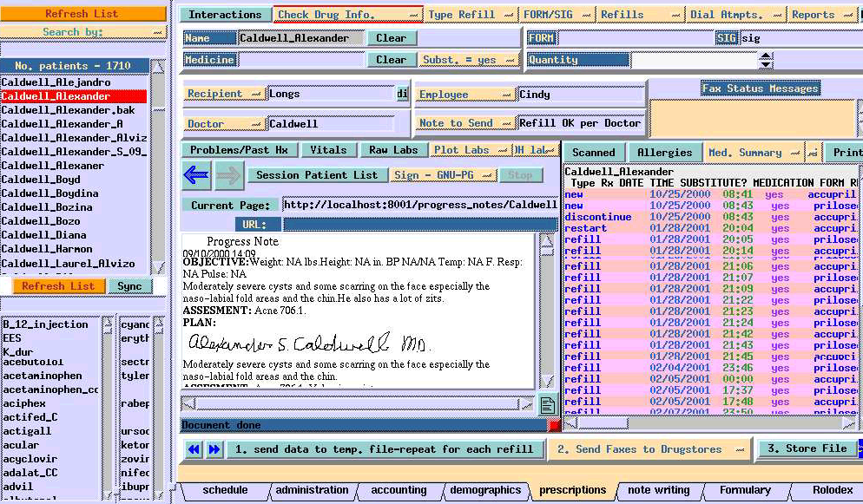Screen dimensions: 863x504
Task: Open the Check Drug Info. menu
Action: tap(347, 15)
